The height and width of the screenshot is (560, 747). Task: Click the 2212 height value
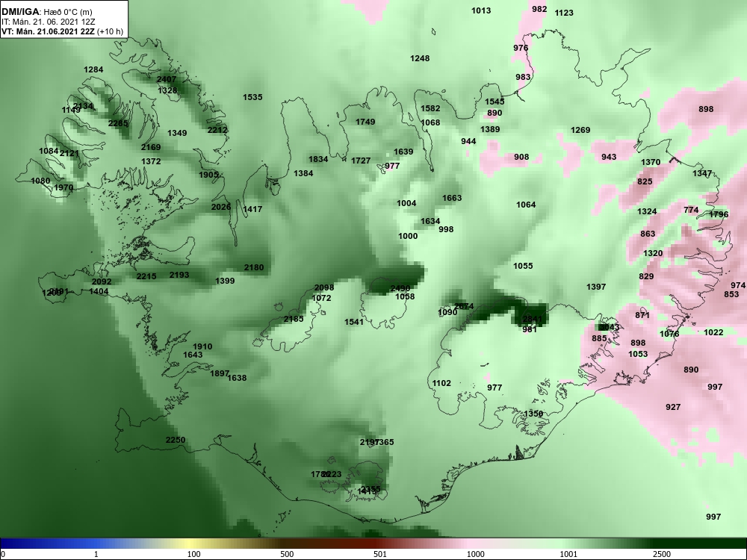(217, 130)
